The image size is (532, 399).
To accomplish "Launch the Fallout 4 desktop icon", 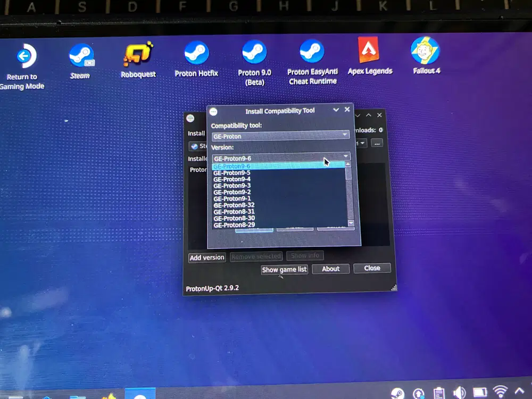I will 426,55.
